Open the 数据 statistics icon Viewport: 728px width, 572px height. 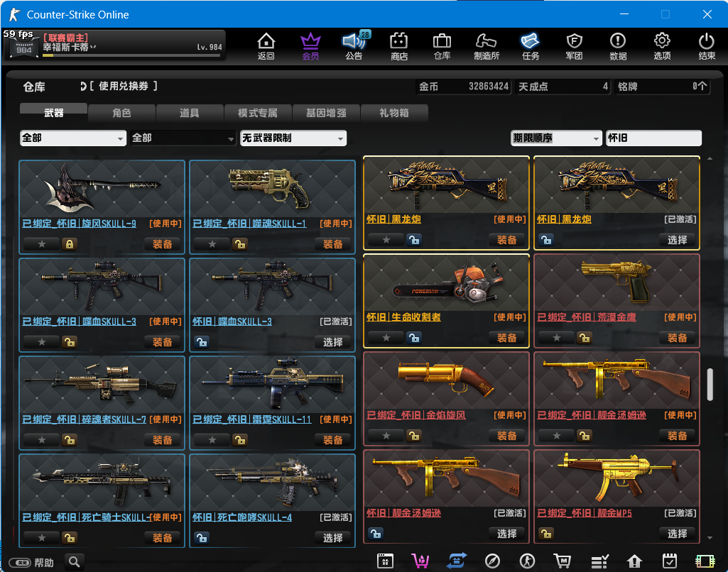[618, 46]
